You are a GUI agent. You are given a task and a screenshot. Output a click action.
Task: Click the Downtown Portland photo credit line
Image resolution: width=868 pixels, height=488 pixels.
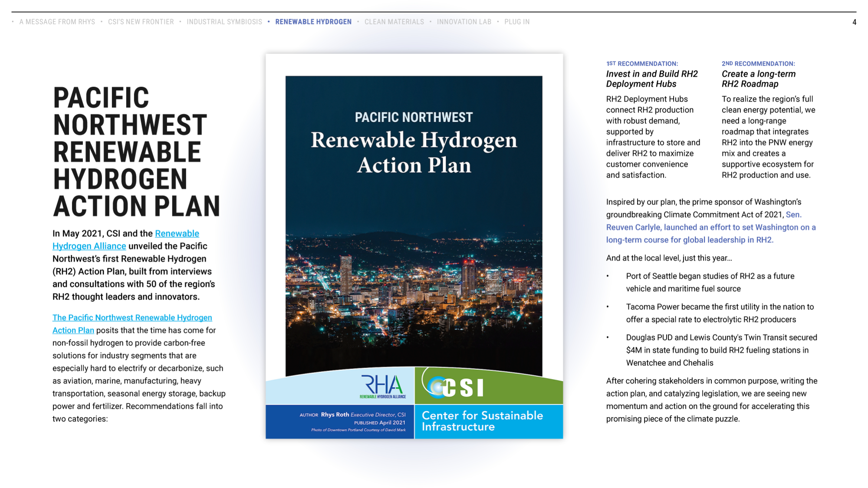click(358, 430)
